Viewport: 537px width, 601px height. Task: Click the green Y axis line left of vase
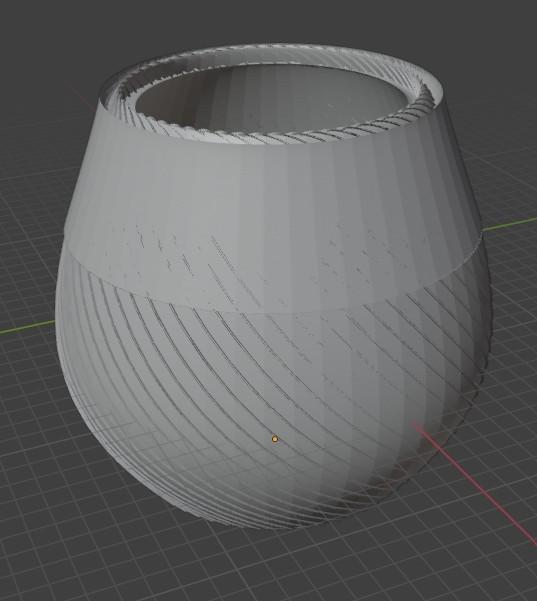(x=27, y=327)
